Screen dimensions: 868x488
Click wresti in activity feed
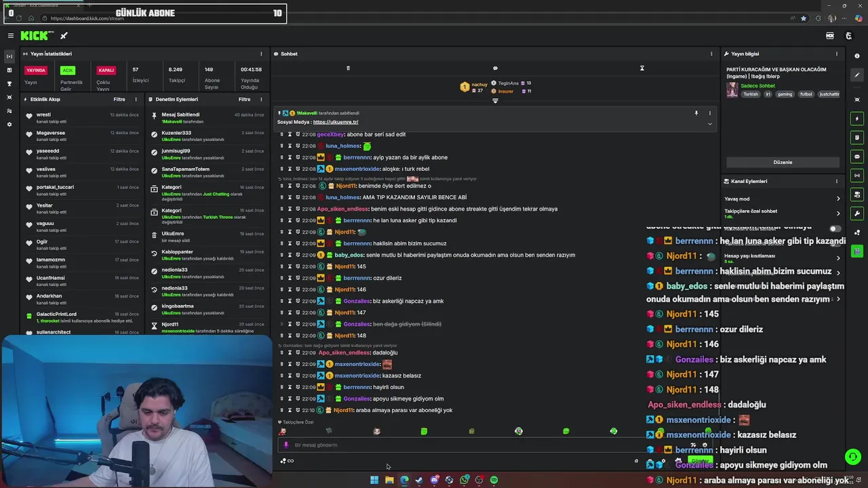43,115
